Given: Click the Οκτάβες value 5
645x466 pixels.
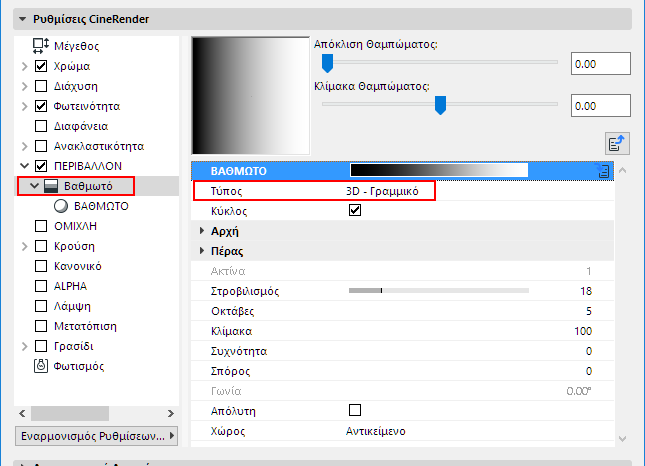Looking at the screenshot, I should [589, 311].
